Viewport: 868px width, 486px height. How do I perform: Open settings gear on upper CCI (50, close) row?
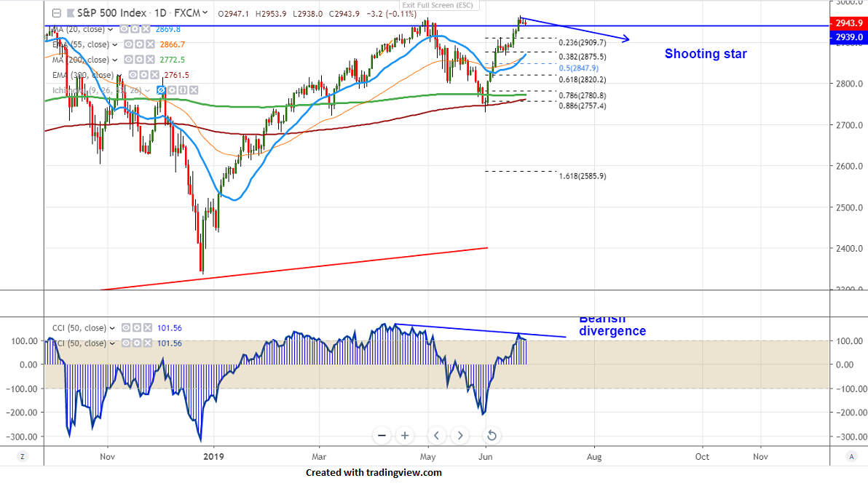tap(137, 328)
